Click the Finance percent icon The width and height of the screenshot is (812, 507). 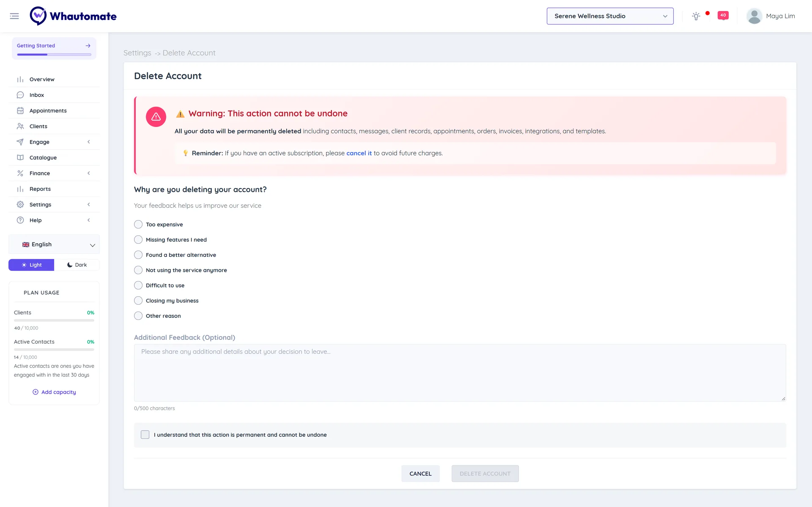click(20, 174)
